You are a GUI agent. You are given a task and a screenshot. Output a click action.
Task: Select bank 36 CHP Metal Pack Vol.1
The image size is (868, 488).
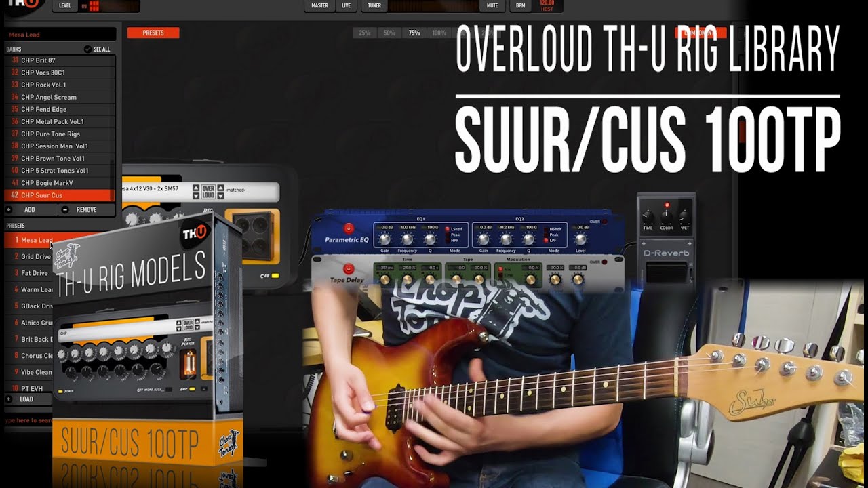coord(59,121)
